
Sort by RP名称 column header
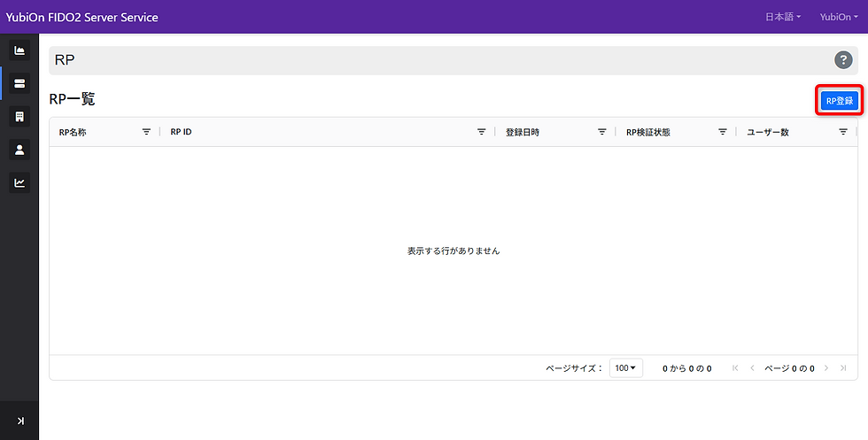[x=73, y=132]
